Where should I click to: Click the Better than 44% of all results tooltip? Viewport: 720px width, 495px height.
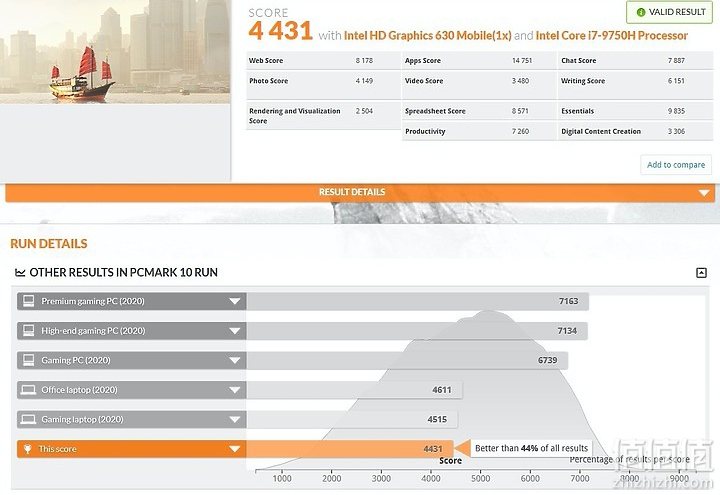531,448
